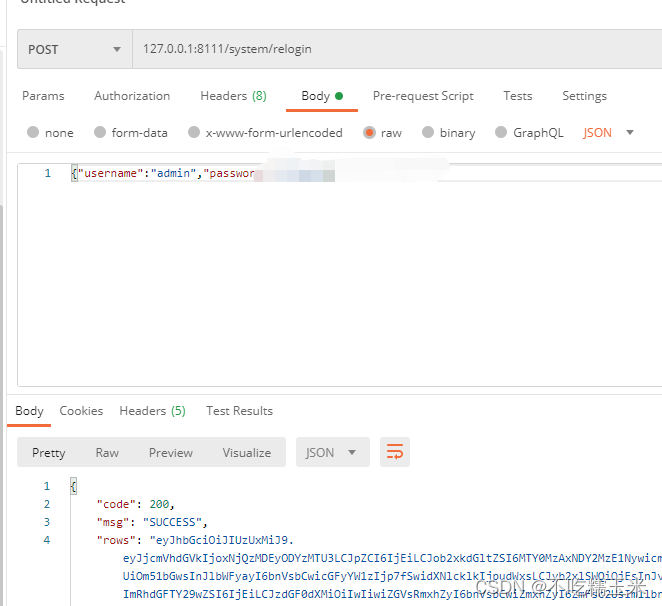Switch response view to Raw

pos(107,452)
